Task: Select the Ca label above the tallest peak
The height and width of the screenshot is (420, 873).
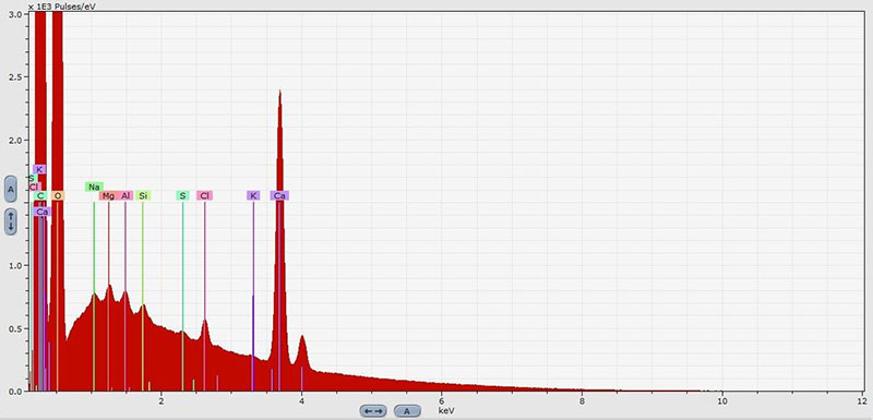Action: click(x=279, y=196)
